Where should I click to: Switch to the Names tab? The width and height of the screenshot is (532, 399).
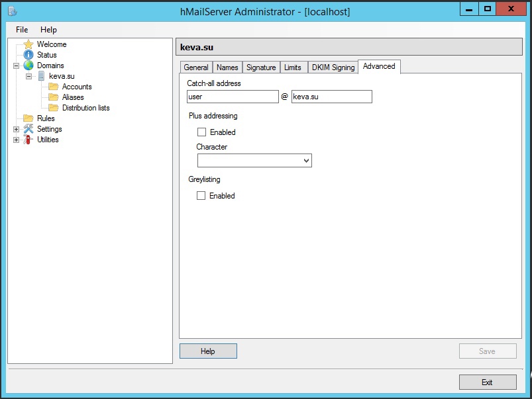pos(227,67)
